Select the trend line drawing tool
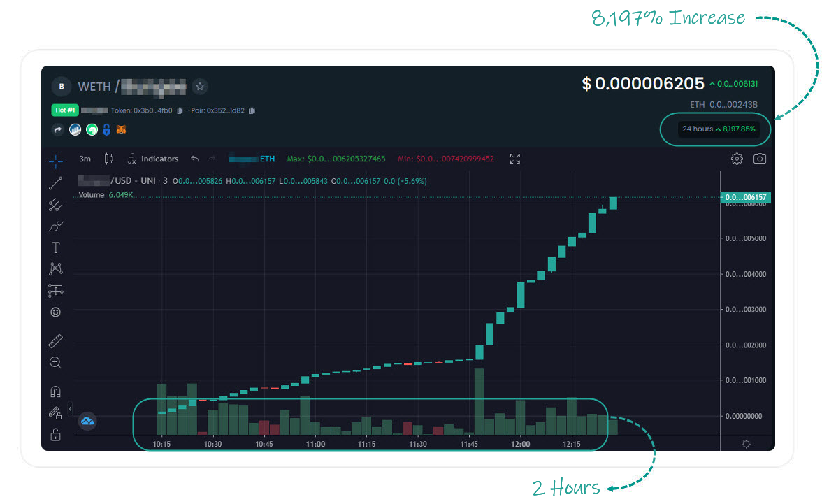822x504 pixels. [x=55, y=183]
